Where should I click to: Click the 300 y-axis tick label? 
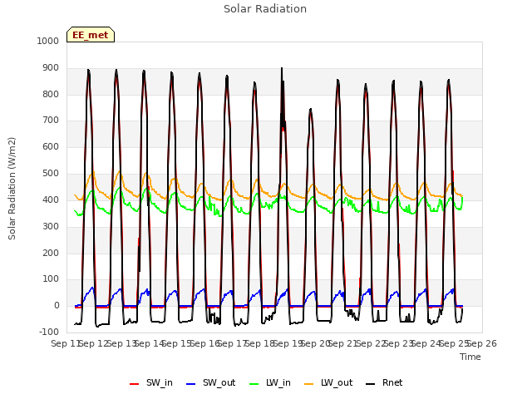click(51, 226)
